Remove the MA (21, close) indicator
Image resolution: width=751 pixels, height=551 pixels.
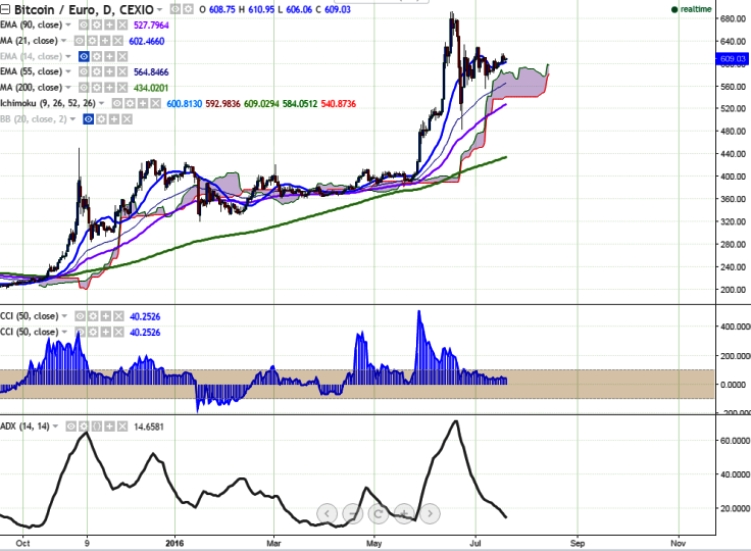[x=116, y=41]
